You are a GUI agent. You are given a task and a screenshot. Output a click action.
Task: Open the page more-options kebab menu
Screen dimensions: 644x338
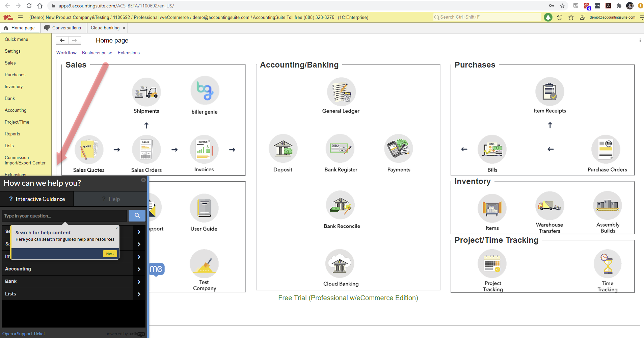point(640,41)
